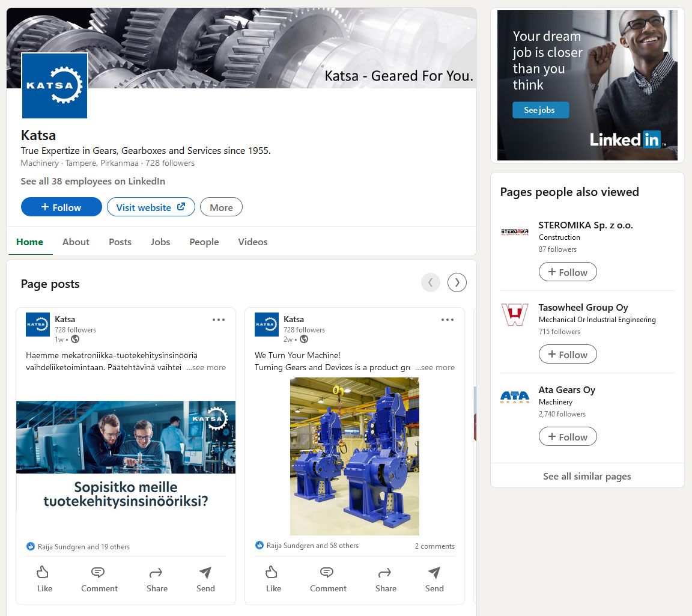Comment on the Turning Gears post
The width and height of the screenshot is (692, 616).
point(328,579)
